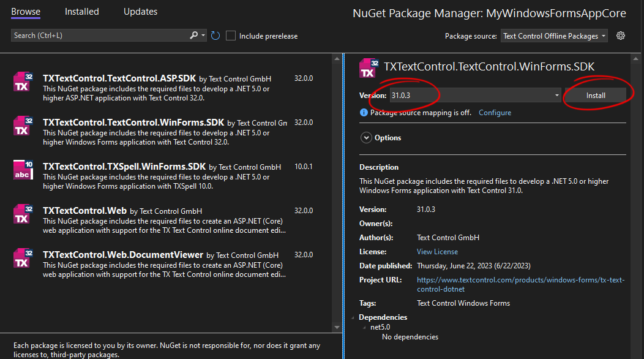Click the Tags value Text Control Windows Forms
The image size is (644, 359).
click(x=463, y=303)
